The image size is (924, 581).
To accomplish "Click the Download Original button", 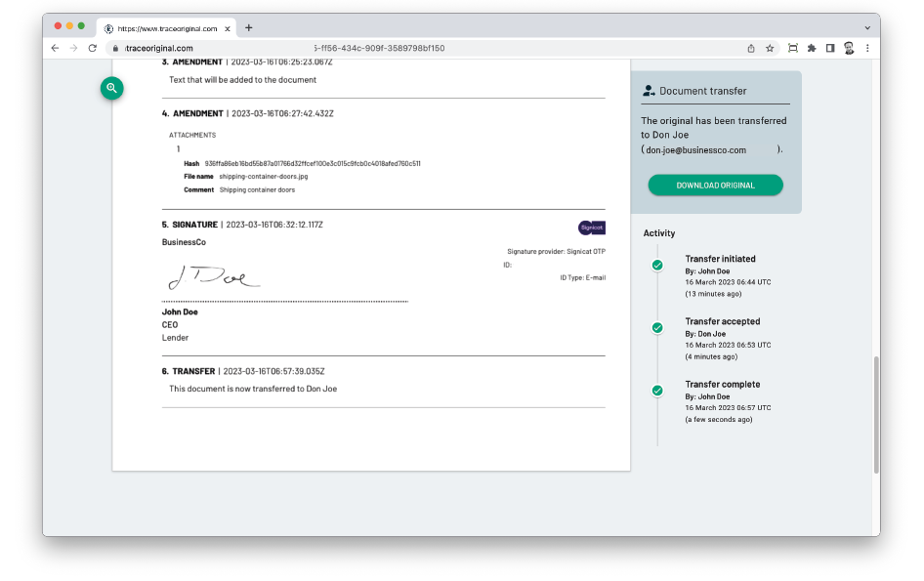I will [x=715, y=186].
